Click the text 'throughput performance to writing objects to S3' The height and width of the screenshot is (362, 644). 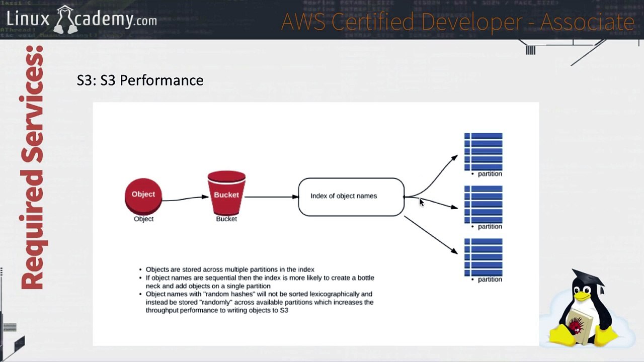tap(217, 310)
